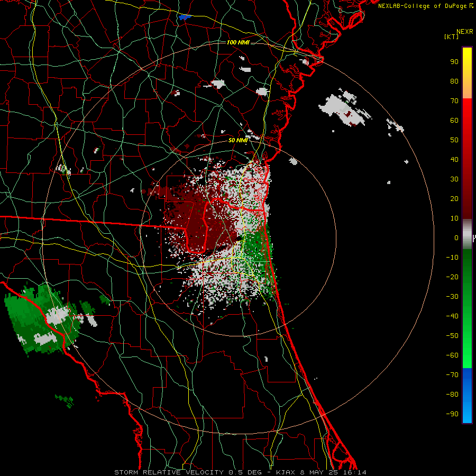Click the 50 value on velocity scale

click(454, 140)
